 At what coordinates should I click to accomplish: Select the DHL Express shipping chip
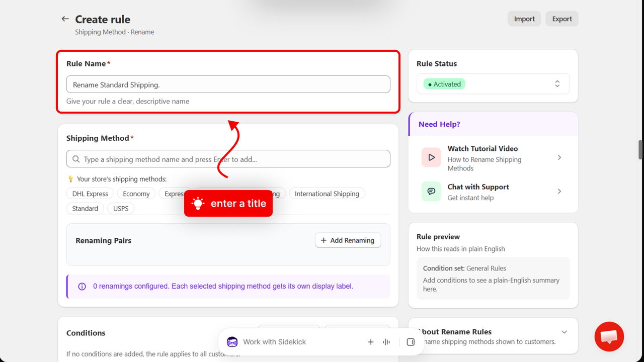pyautogui.click(x=90, y=194)
